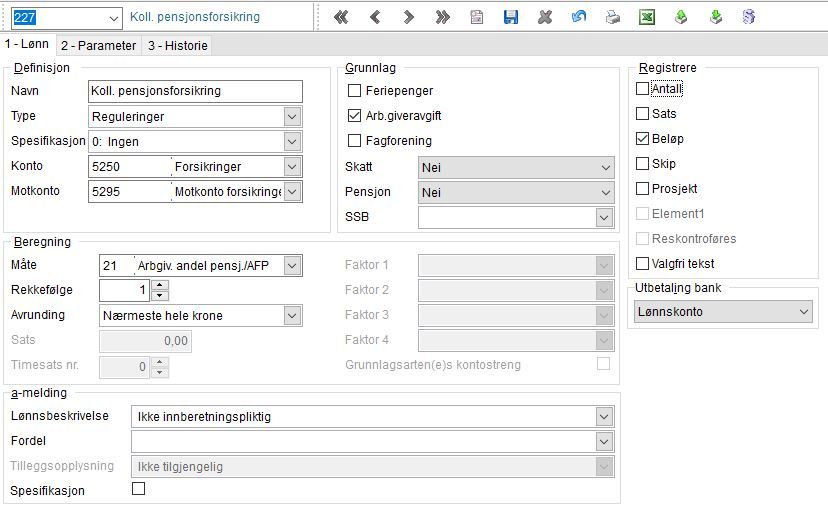Open the Pensjon dropdown
The image size is (828, 511).
pos(516,192)
